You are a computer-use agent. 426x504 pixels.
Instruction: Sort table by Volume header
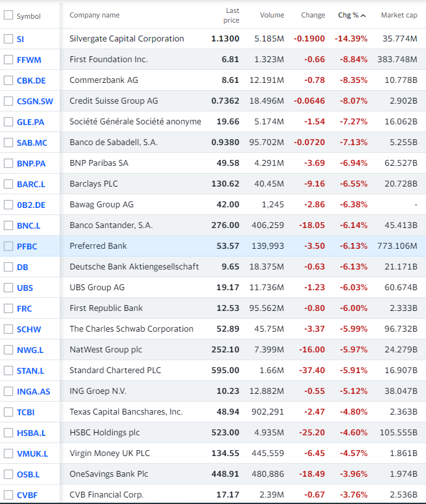[x=272, y=16]
